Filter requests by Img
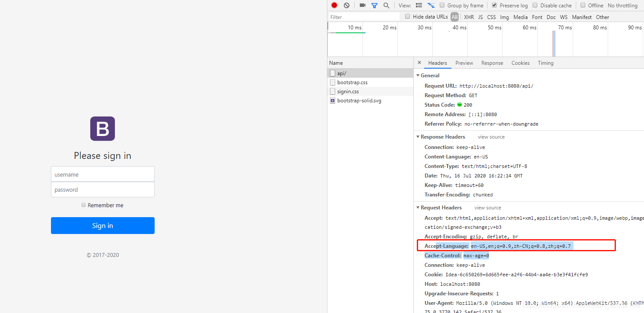The image size is (644, 313). pyautogui.click(x=504, y=17)
